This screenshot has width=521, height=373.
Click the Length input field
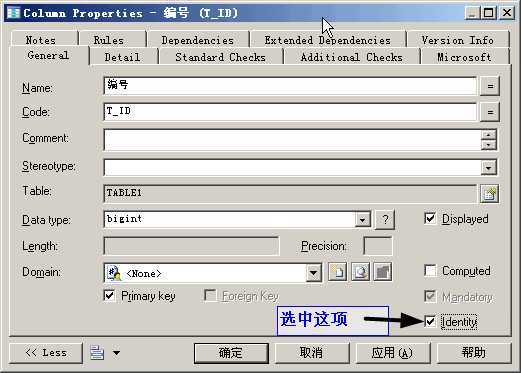[x=191, y=246]
